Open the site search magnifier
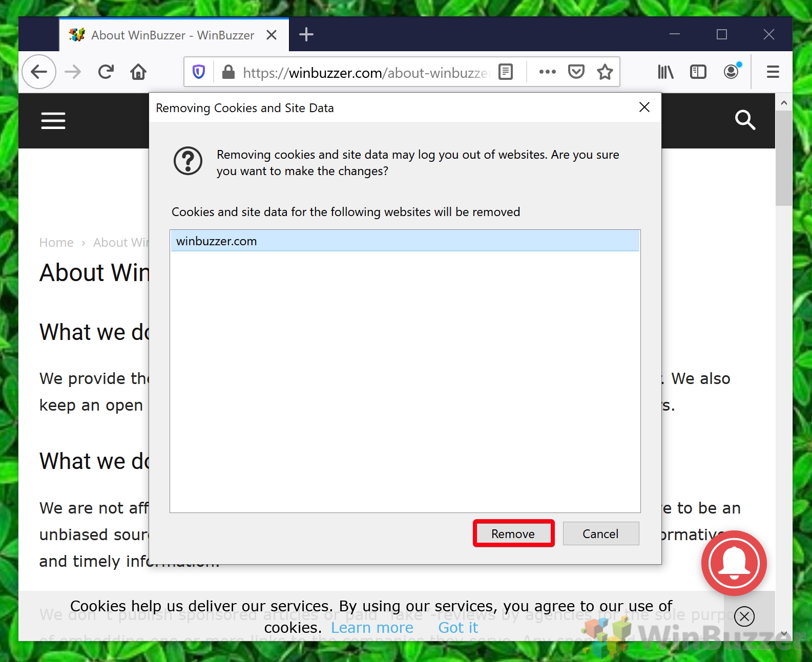Viewport: 812px width, 662px height. click(745, 120)
